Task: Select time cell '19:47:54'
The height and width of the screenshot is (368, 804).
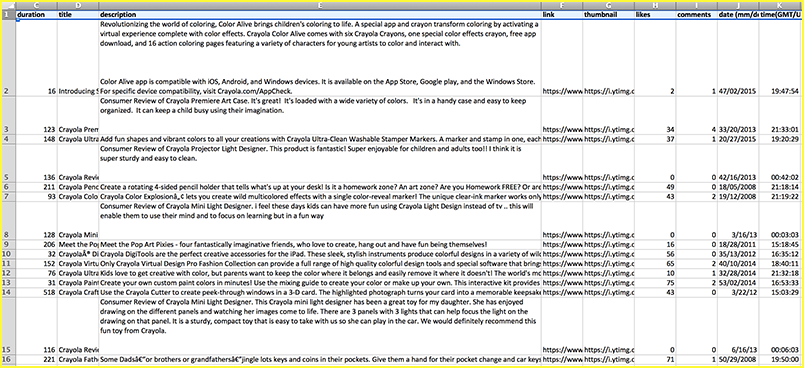Action: (780, 58)
